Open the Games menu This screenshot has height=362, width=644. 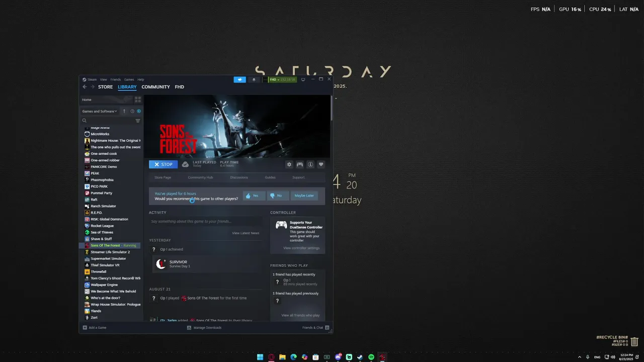tap(129, 79)
